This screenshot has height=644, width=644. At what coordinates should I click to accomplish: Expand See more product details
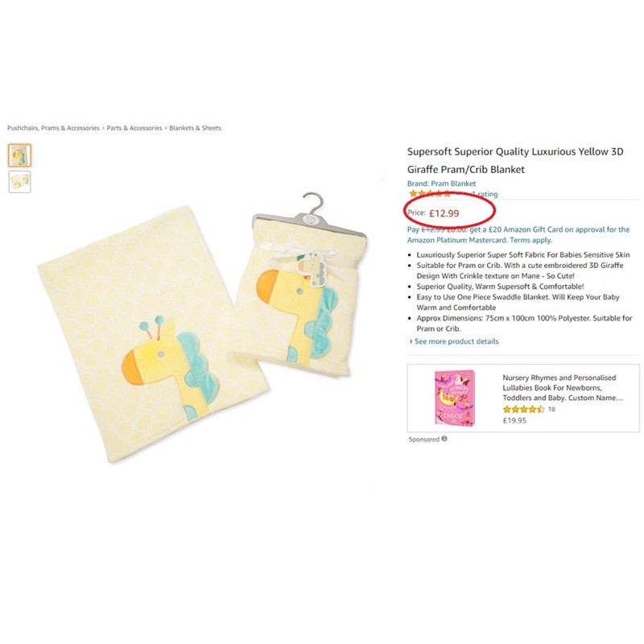tap(456, 341)
